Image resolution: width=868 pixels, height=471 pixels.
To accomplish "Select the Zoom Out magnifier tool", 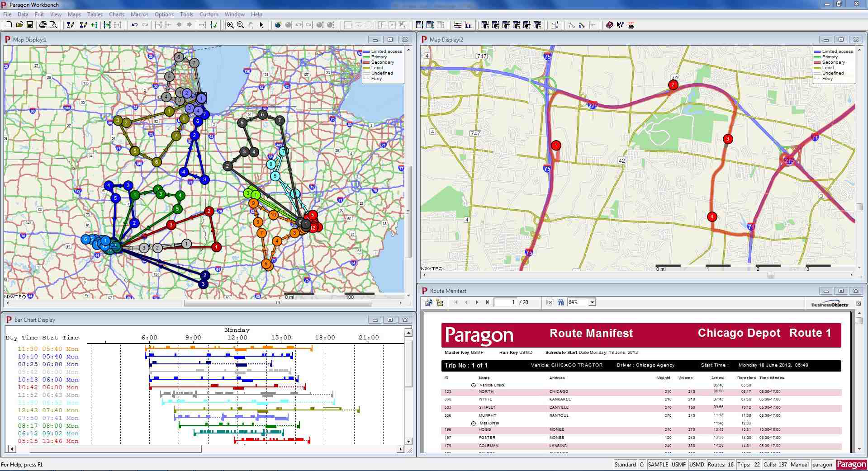I will [240, 25].
